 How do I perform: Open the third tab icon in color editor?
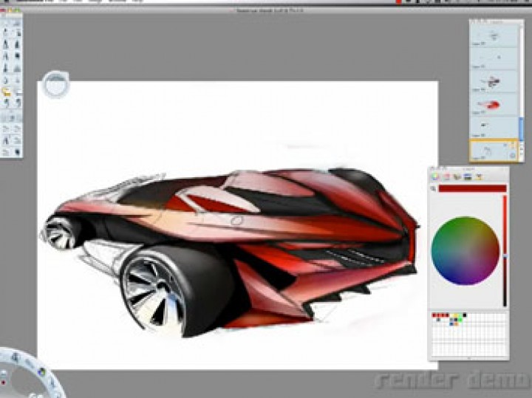pos(457,176)
